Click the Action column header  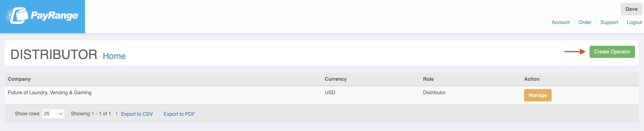point(532,79)
